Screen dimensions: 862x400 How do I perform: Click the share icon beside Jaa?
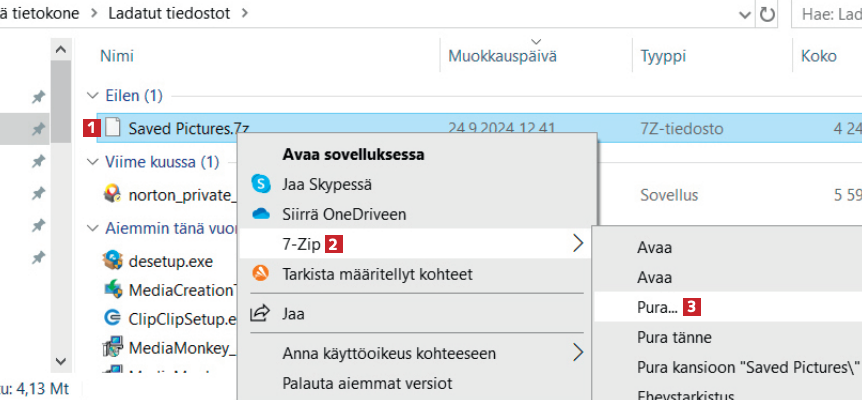(x=261, y=313)
